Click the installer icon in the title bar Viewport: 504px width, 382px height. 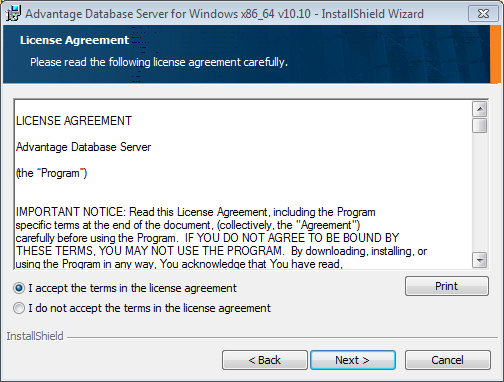(13, 14)
